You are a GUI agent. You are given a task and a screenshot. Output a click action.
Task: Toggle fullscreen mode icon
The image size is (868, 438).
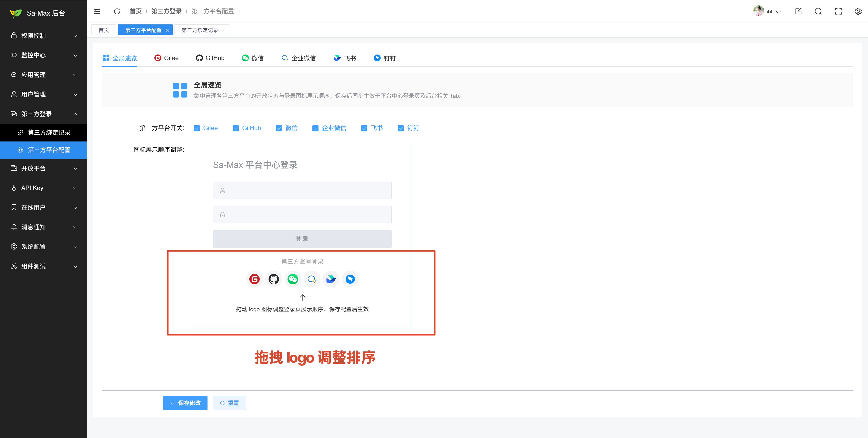coord(838,12)
